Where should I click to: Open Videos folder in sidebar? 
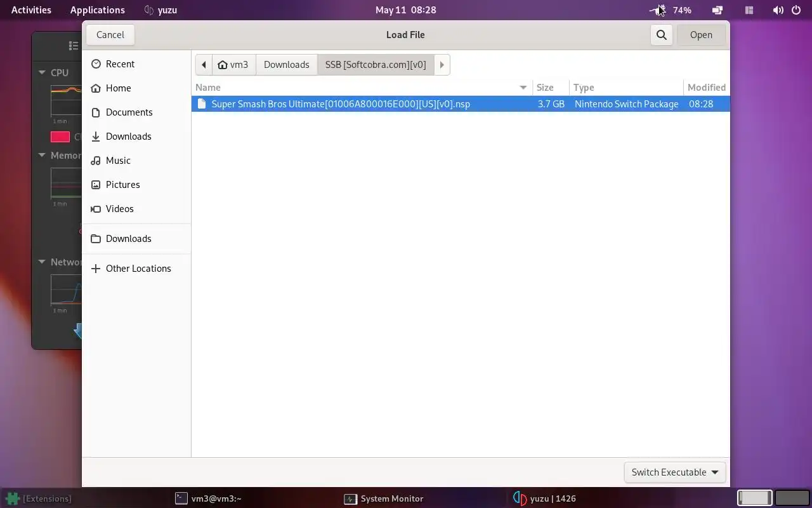(x=136, y=209)
